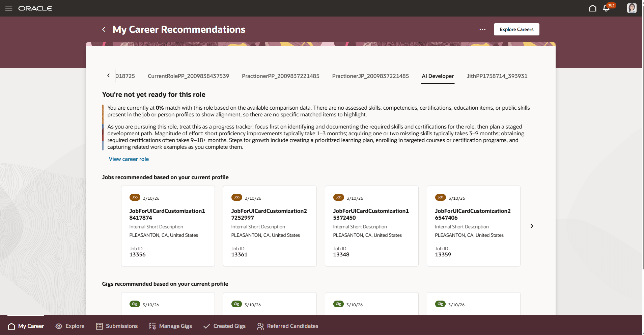Screen dimensions: 644x335
Task: Click the Job badge on card 13359
Action: [x=440, y=197]
